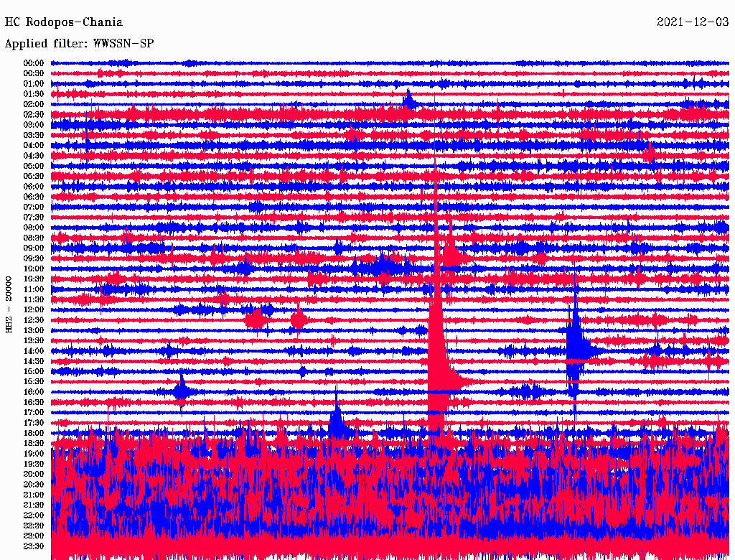Click the 13:00 time label
The height and width of the screenshot is (560, 735).
[x=34, y=330]
